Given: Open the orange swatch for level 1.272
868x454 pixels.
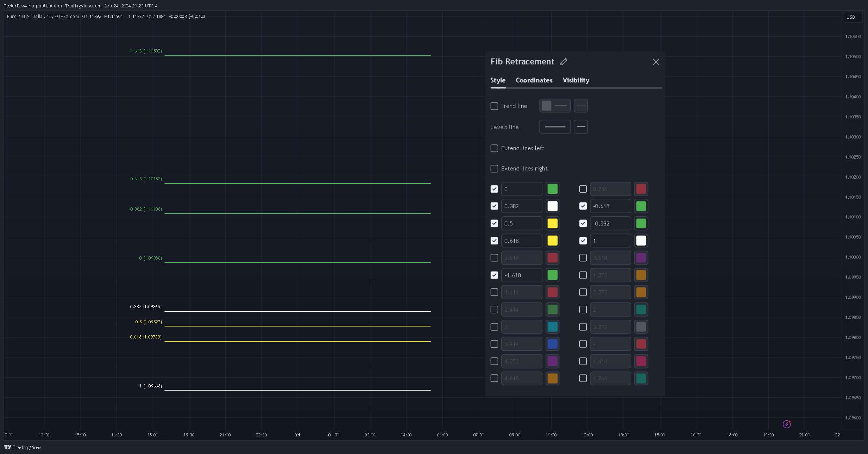Looking at the screenshot, I should (641, 275).
